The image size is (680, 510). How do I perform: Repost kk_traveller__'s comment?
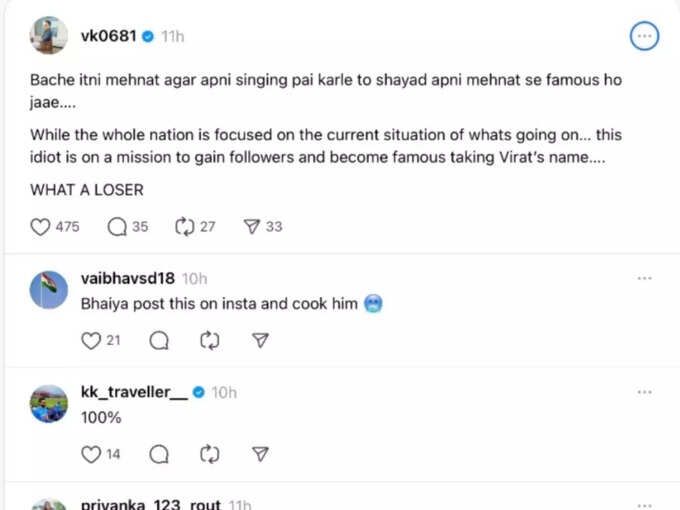click(x=209, y=454)
